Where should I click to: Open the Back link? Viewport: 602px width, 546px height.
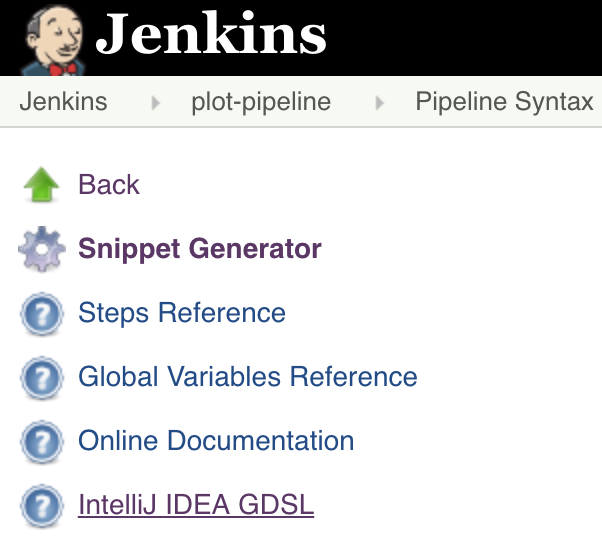point(109,184)
